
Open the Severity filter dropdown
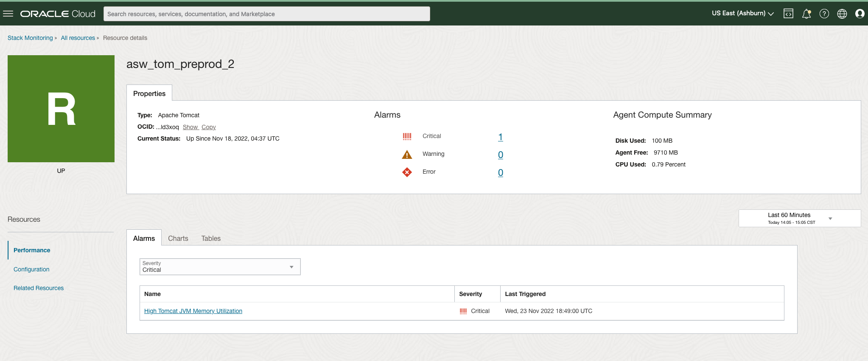point(220,267)
